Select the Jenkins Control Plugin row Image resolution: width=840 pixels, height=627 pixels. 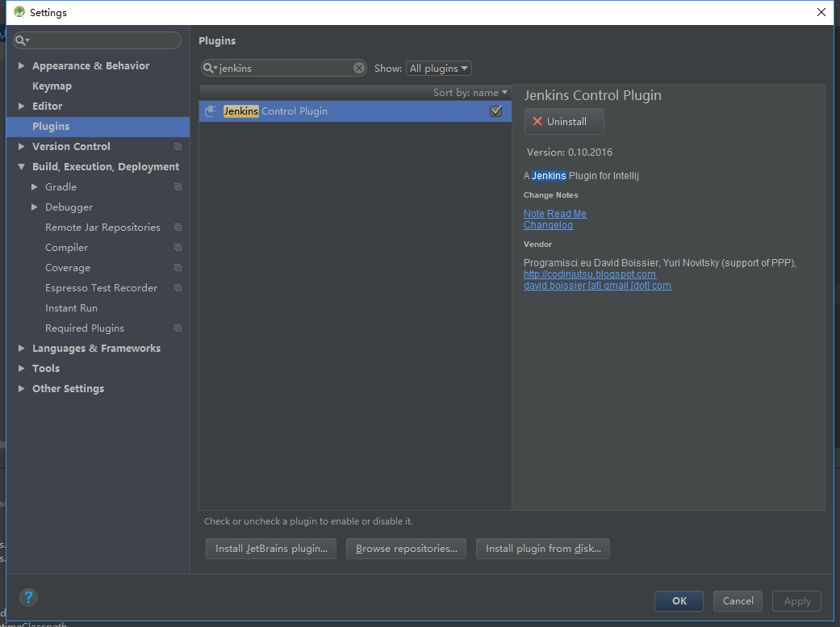click(x=355, y=111)
